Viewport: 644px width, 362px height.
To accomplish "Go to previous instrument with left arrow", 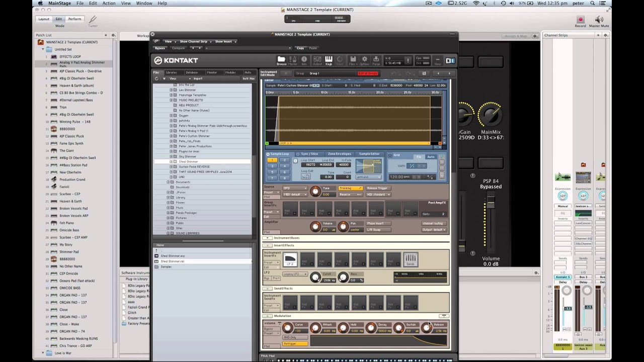I will [438, 73].
